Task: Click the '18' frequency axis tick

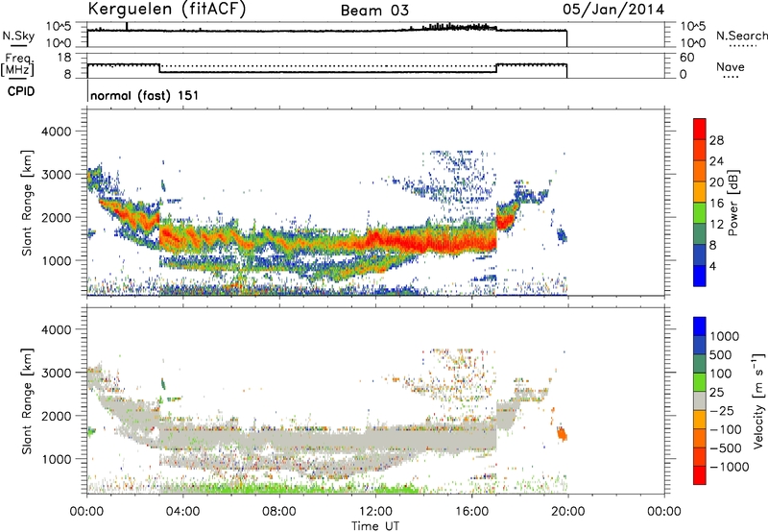Action: click(x=64, y=58)
